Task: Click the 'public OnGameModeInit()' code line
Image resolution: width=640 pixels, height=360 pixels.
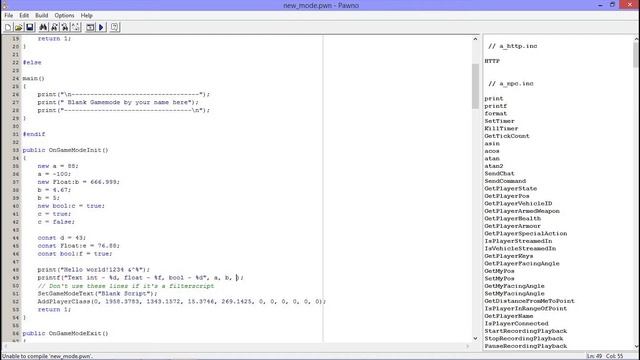Action: click(65, 150)
